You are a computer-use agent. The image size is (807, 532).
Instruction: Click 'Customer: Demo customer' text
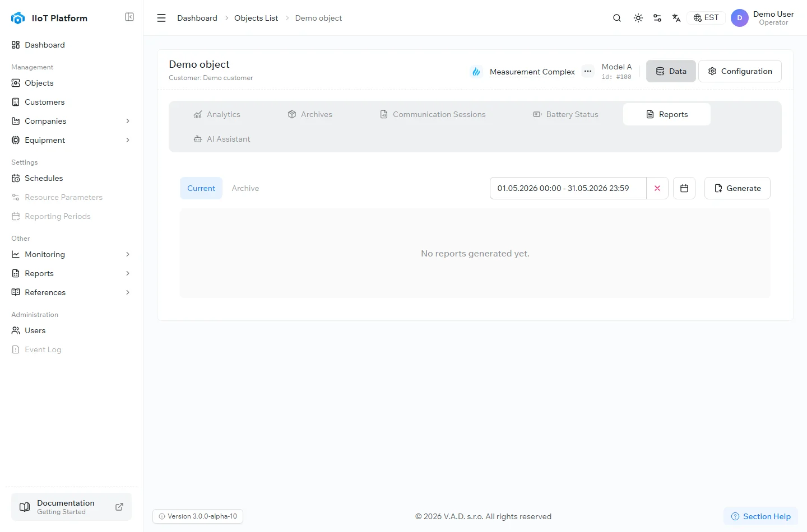(211, 78)
